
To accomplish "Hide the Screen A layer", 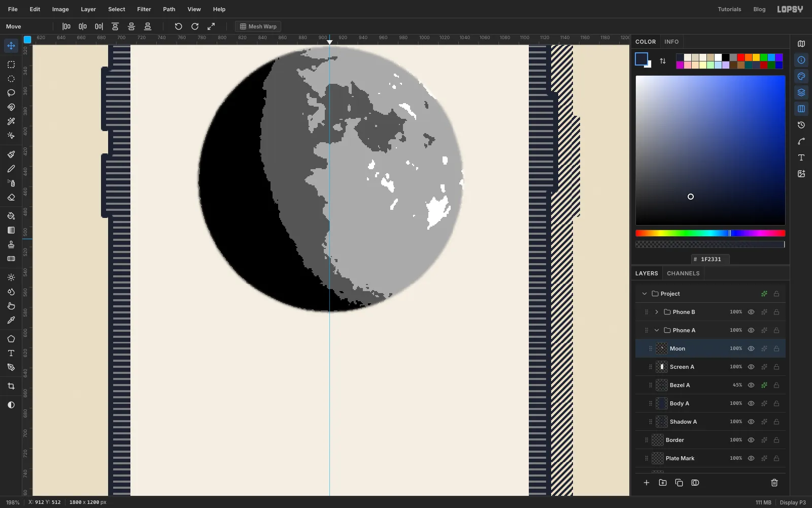I will (x=751, y=367).
